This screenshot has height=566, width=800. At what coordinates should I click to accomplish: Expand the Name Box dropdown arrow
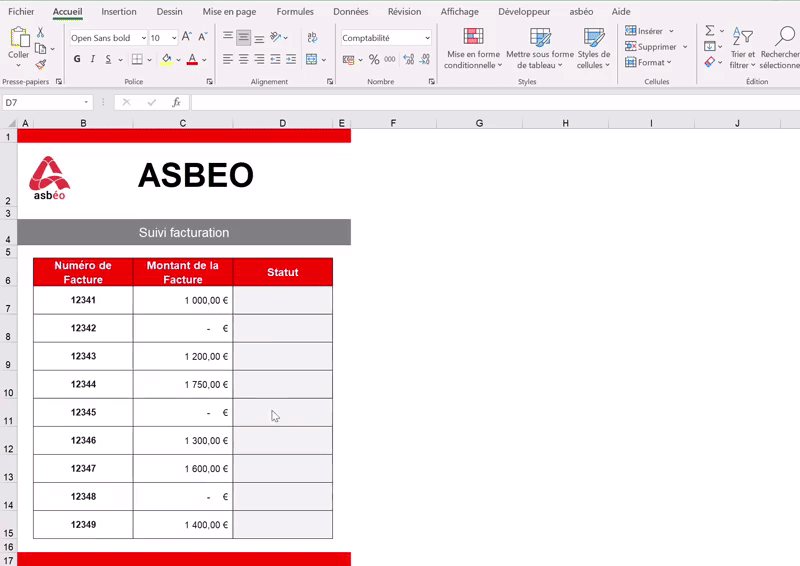click(x=86, y=103)
